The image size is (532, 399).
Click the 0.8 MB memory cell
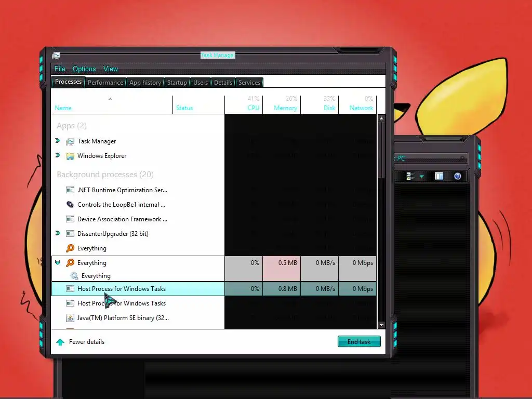click(282, 289)
